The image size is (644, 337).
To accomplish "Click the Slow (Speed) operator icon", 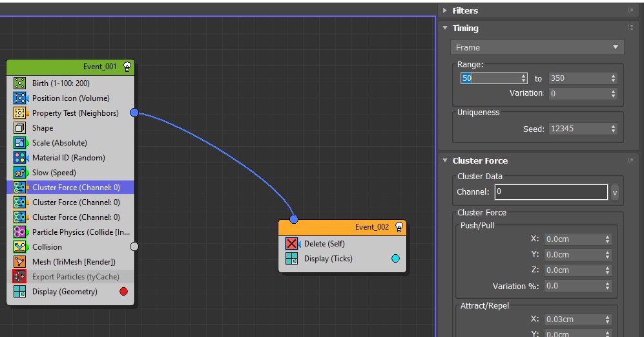I will [x=20, y=173].
